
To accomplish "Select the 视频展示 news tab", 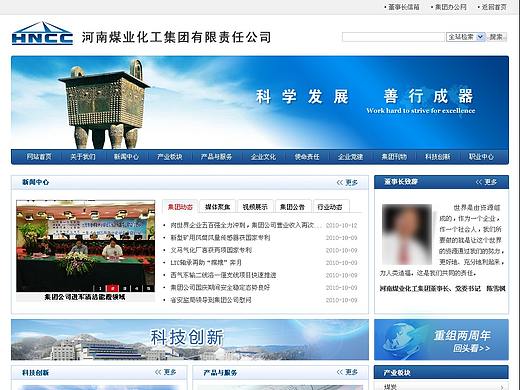I will click(255, 207).
